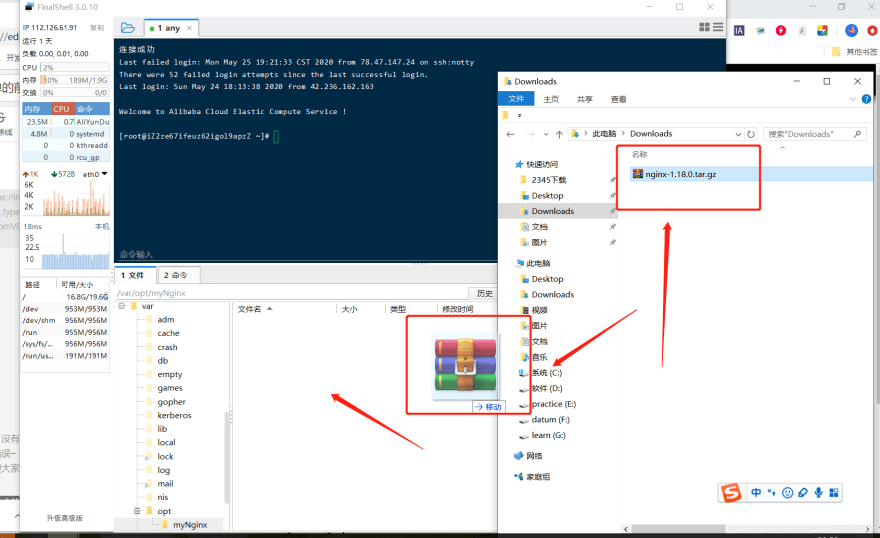Click the 搜索"Downloads" search box
The image size is (880, 538).
point(815,134)
